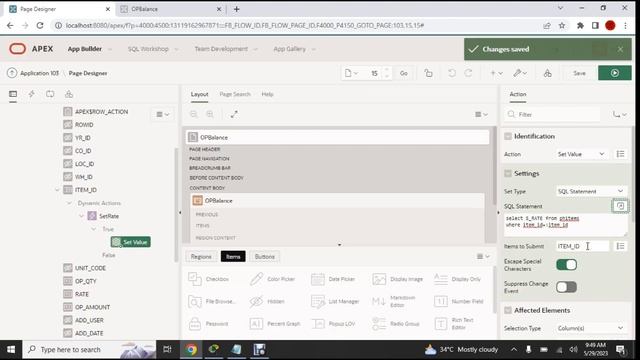Select the Display Image item type
640x360 pixels.
click(397, 279)
